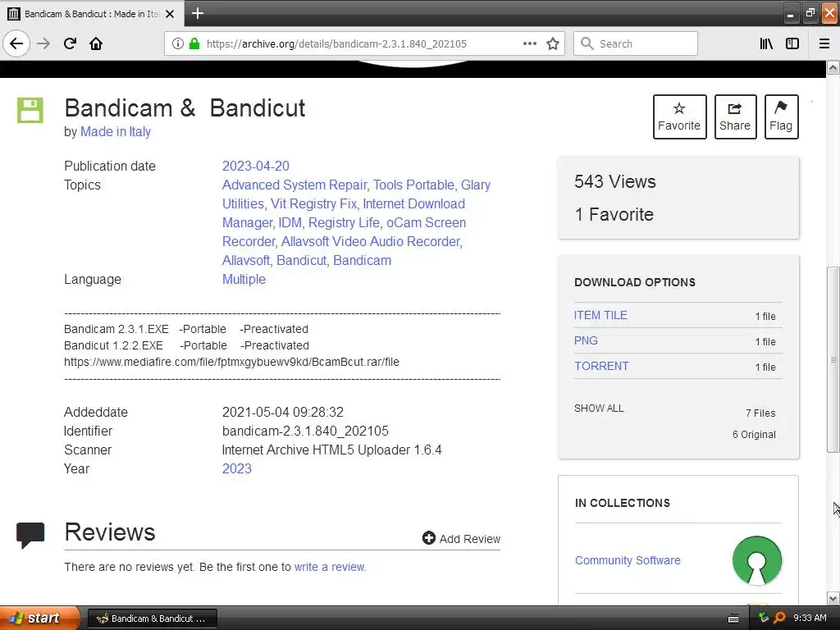This screenshot has height=630, width=840.
Task: Open the Registry Life topic link
Action: [344, 222]
